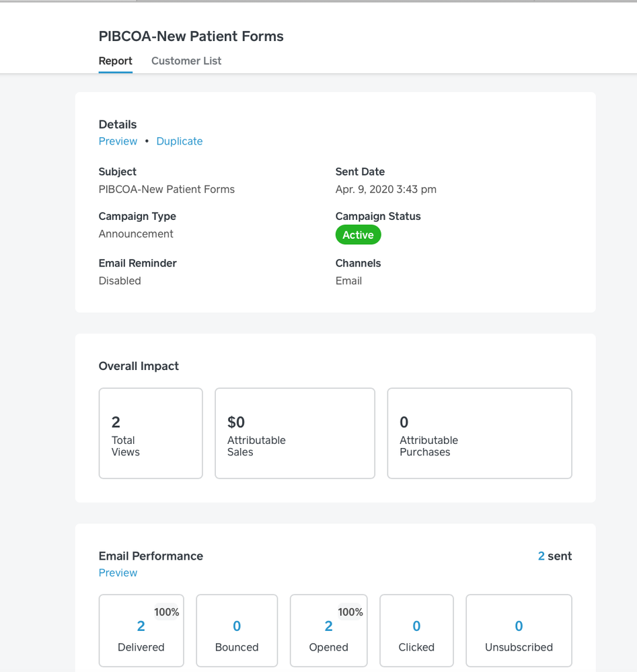The image size is (637, 672).
Task: Click the PIBCOA-New Patient Forms page title
Action: [x=191, y=36]
